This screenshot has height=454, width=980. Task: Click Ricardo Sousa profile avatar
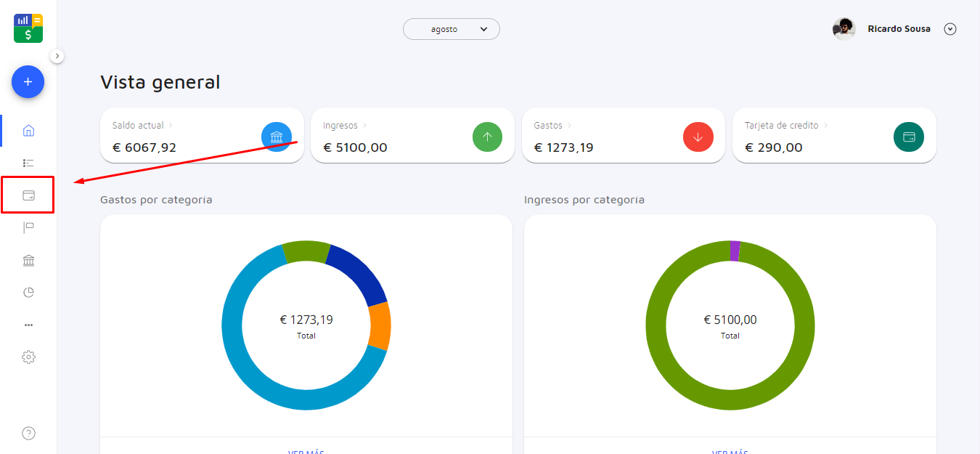pos(844,29)
